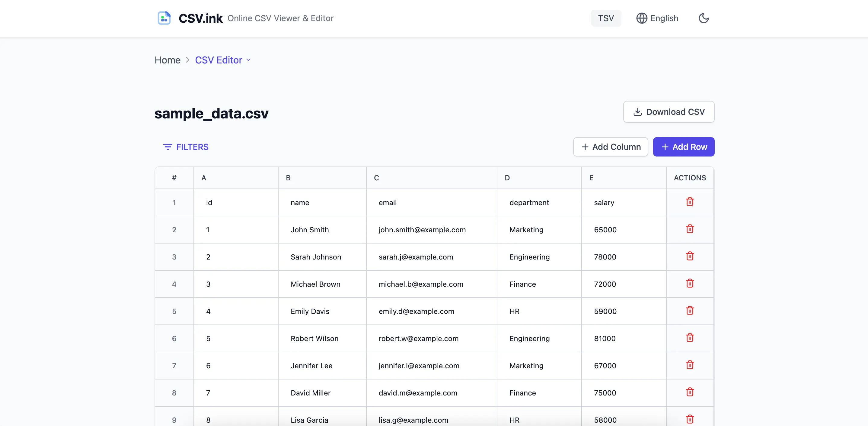Go to Home breadcrumb

pos(168,60)
